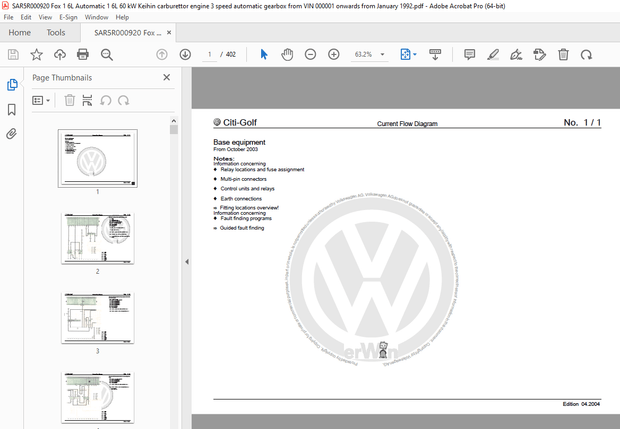Click the 'Citi-Golf' page title
This screenshot has width=620, height=429.
[x=240, y=123]
